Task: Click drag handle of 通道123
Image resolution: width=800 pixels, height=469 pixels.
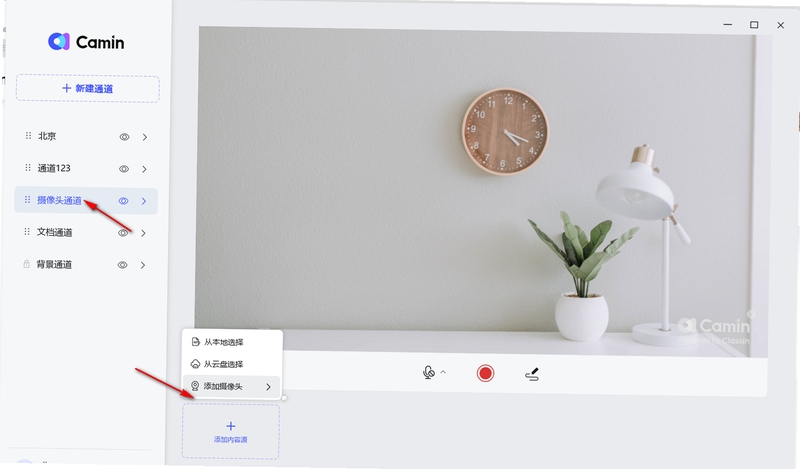Action: coord(28,167)
